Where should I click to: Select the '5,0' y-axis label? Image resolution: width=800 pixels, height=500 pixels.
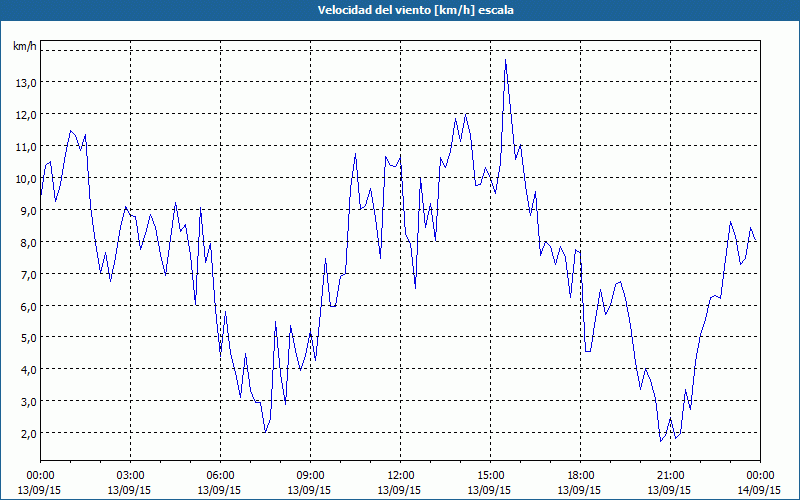tap(28, 338)
